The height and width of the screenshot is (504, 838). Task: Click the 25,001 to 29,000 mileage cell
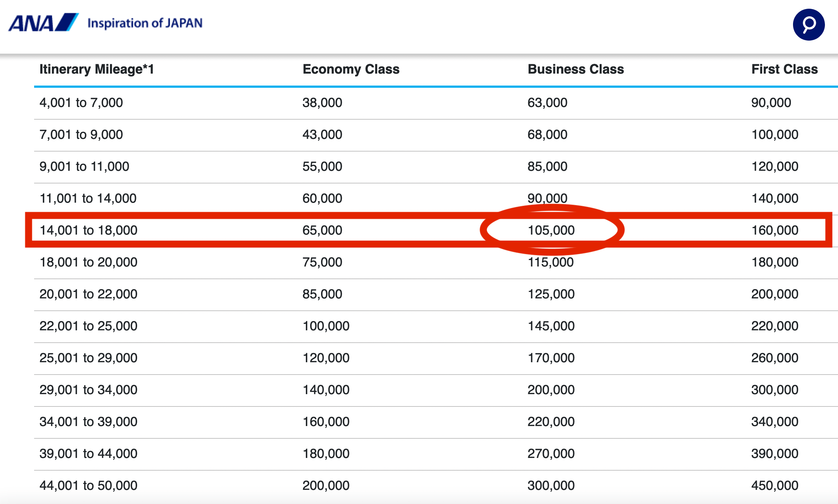(x=89, y=358)
